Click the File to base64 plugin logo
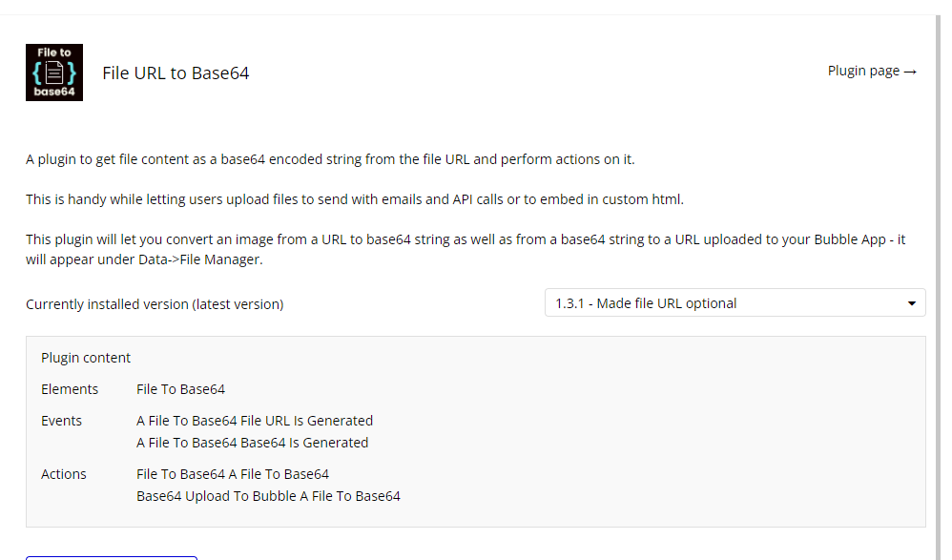 (x=54, y=73)
